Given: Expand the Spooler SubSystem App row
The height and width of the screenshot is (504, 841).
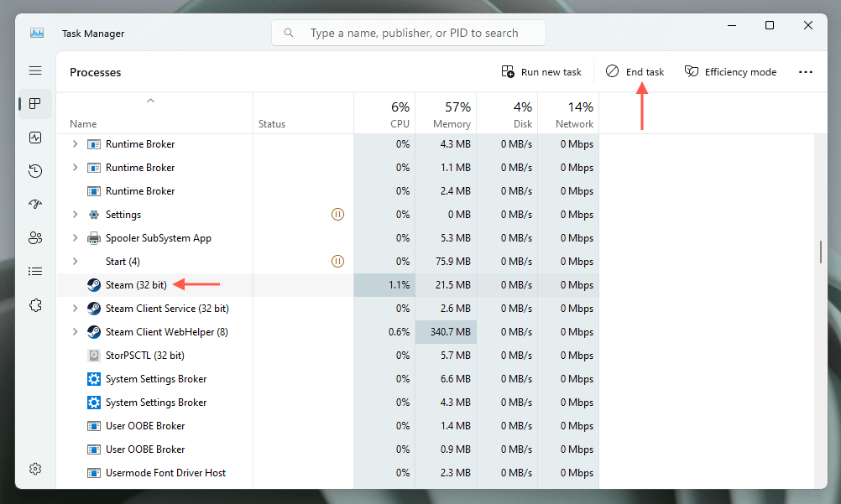Looking at the screenshot, I should tap(75, 238).
